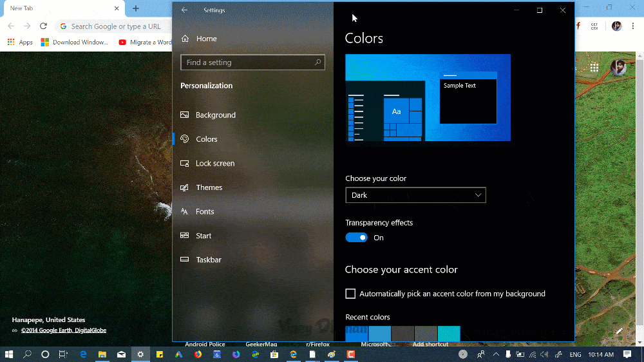644x362 pixels.
Task: Open Chrome three-dot menu
Action: tap(633, 26)
